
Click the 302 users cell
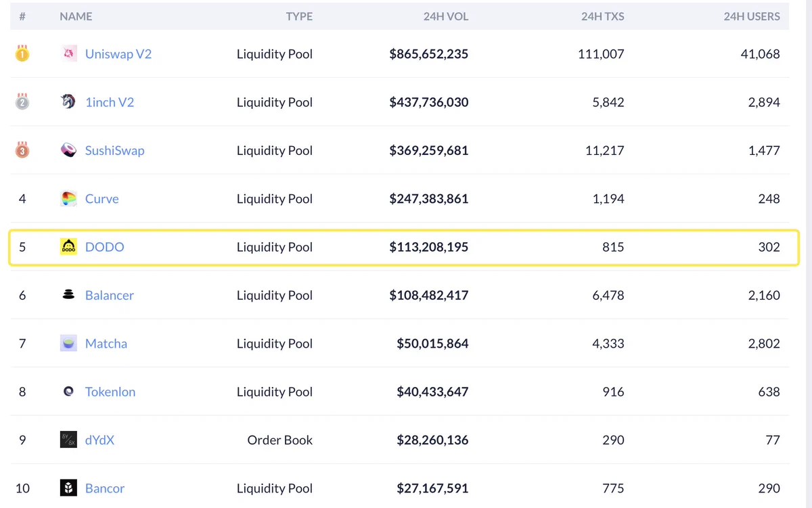[769, 247]
